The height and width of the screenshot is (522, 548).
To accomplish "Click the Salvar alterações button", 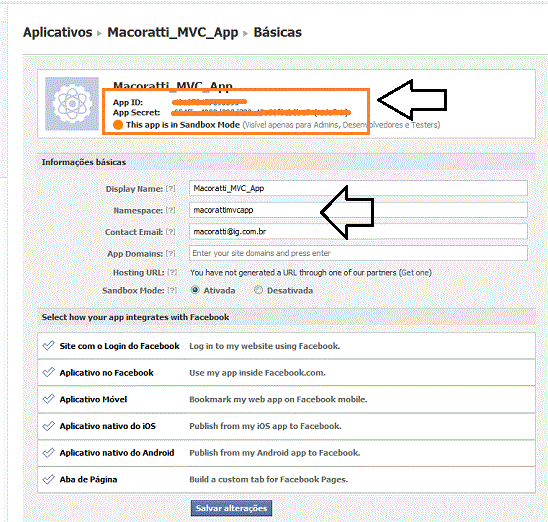I will pos(231,508).
